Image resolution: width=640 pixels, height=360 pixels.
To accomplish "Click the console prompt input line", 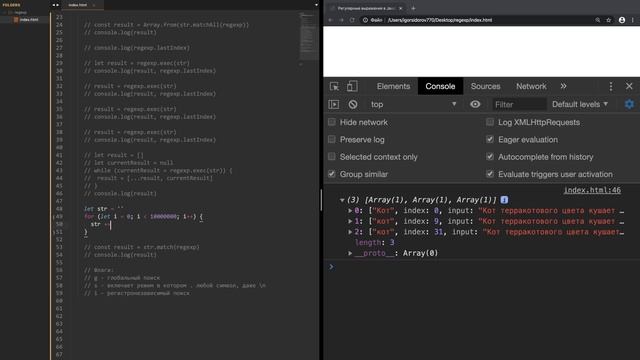I will 482,267.
